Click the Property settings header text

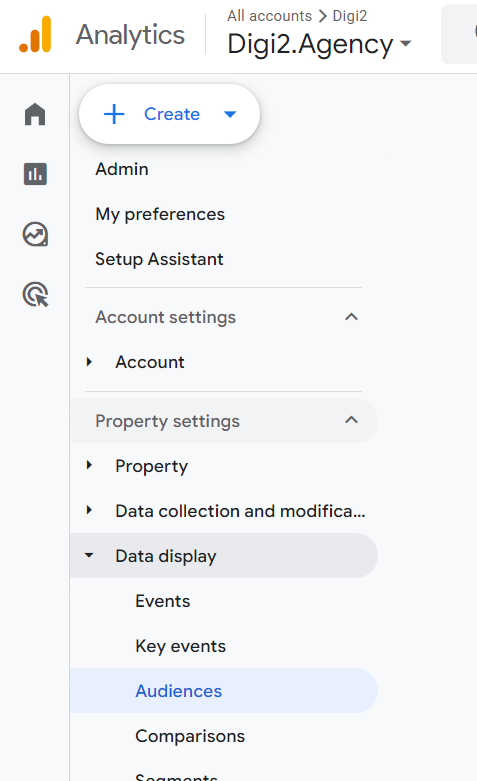coord(167,421)
